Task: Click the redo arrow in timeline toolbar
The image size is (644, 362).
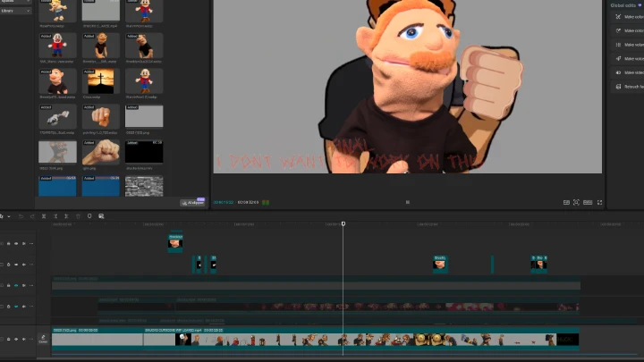Action: [x=32, y=216]
